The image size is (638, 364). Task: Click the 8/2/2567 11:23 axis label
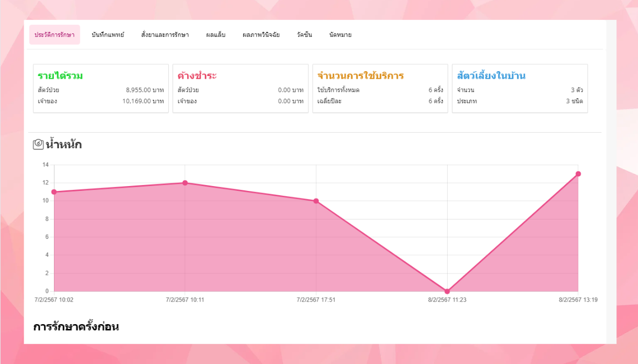tap(447, 300)
